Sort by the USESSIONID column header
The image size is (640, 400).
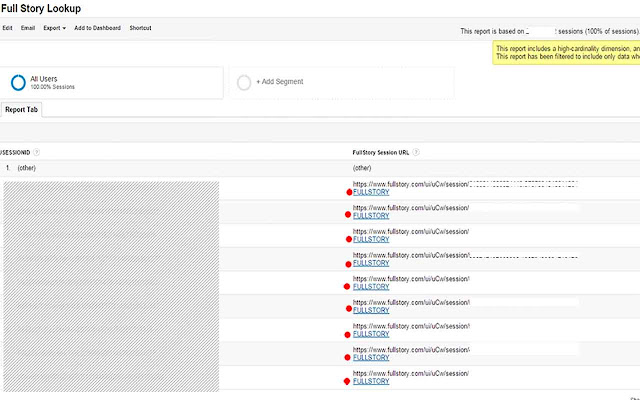pos(15,153)
